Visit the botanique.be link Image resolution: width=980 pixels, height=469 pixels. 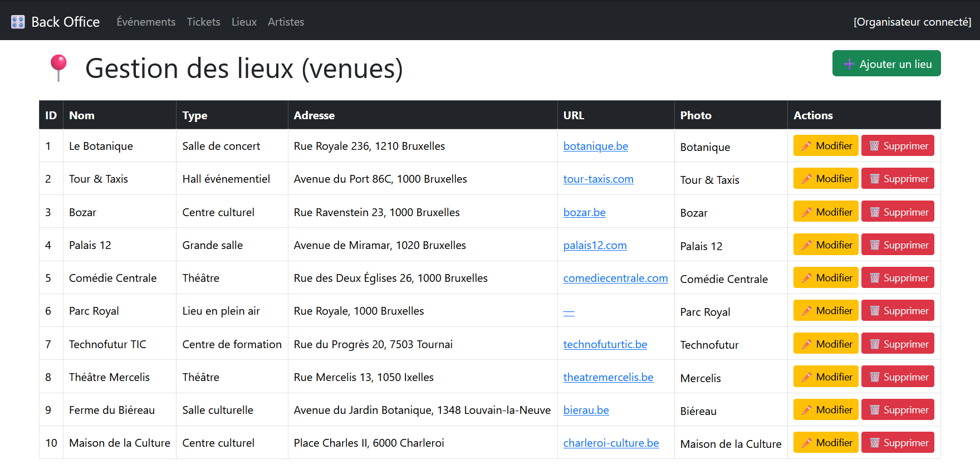(x=595, y=146)
